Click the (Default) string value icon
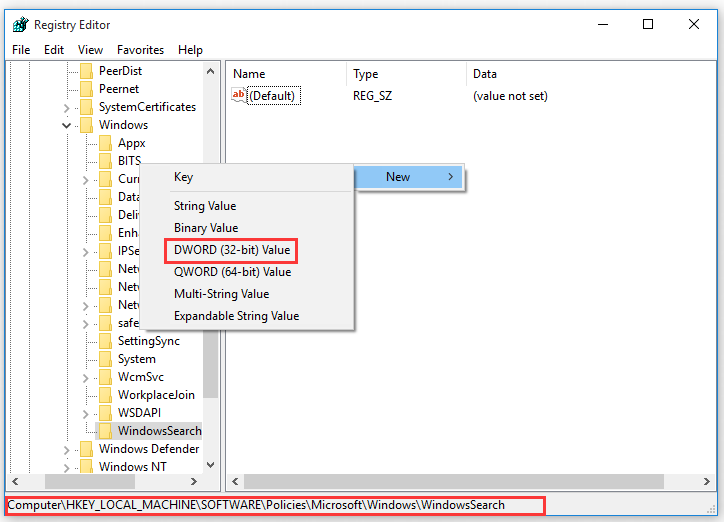Screen dimensions: 724x522 point(239,96)
